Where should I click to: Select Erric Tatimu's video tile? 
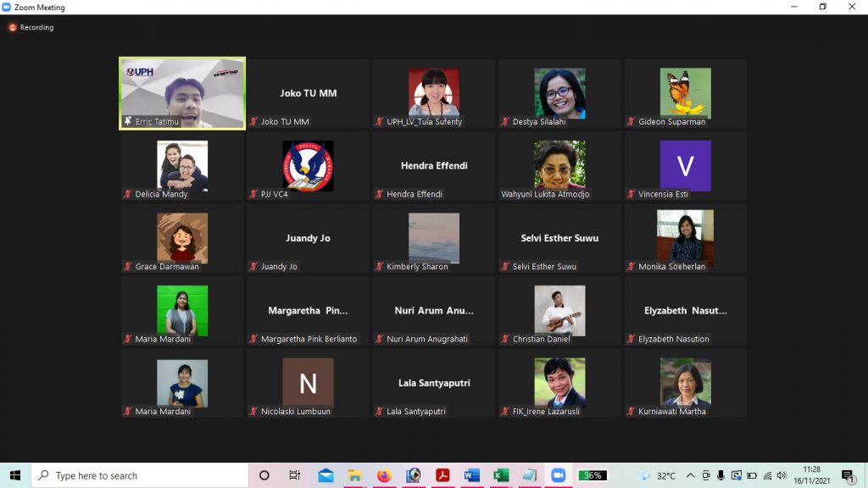coord(182,93)
